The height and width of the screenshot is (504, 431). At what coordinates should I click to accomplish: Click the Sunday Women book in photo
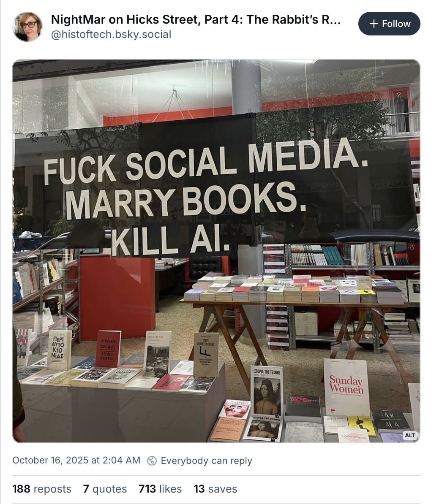pos(346,387)
